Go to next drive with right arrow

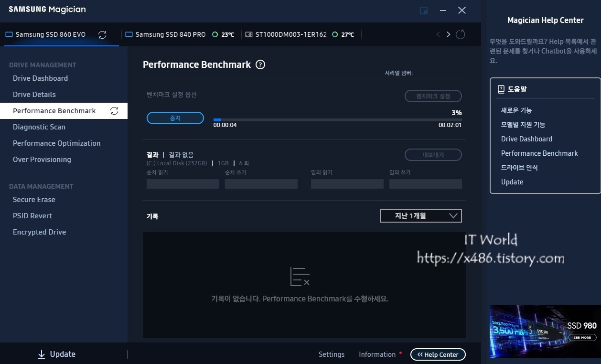point(448,34)
